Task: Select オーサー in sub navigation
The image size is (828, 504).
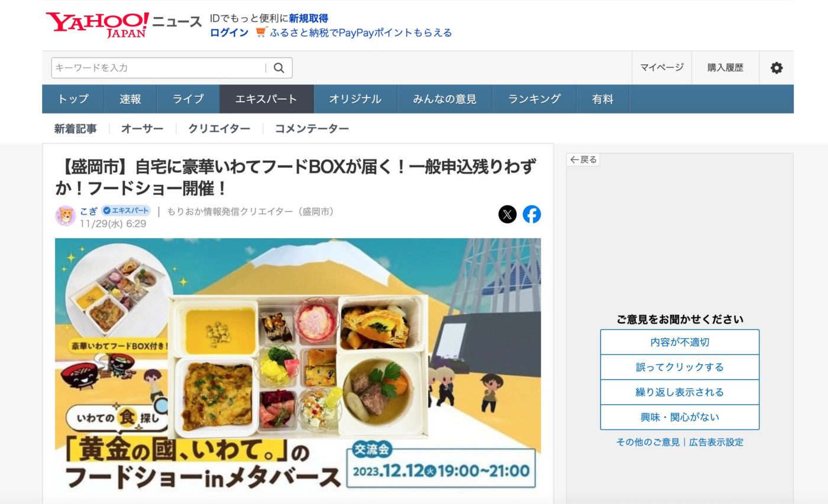Action: point(142,129)
